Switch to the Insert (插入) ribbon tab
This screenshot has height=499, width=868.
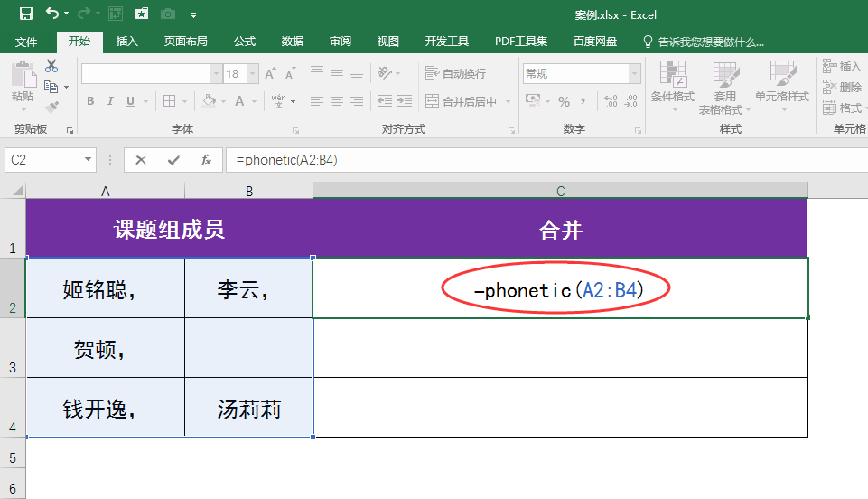pos(126,42)
